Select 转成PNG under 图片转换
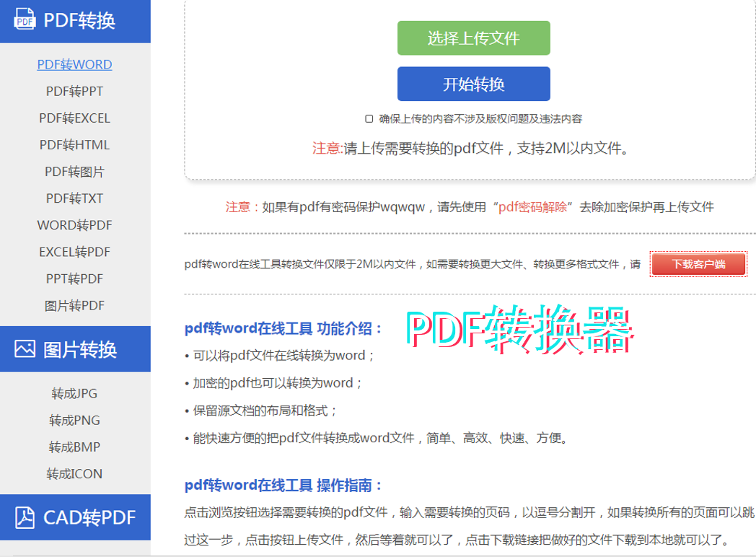The image size is (756, 557). (75, 421)
